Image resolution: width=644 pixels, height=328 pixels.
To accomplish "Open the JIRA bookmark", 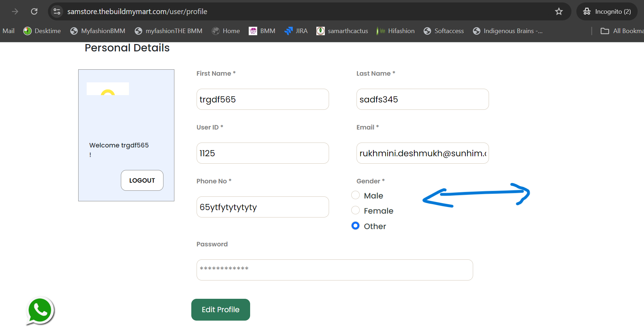I will click(296, 31).
